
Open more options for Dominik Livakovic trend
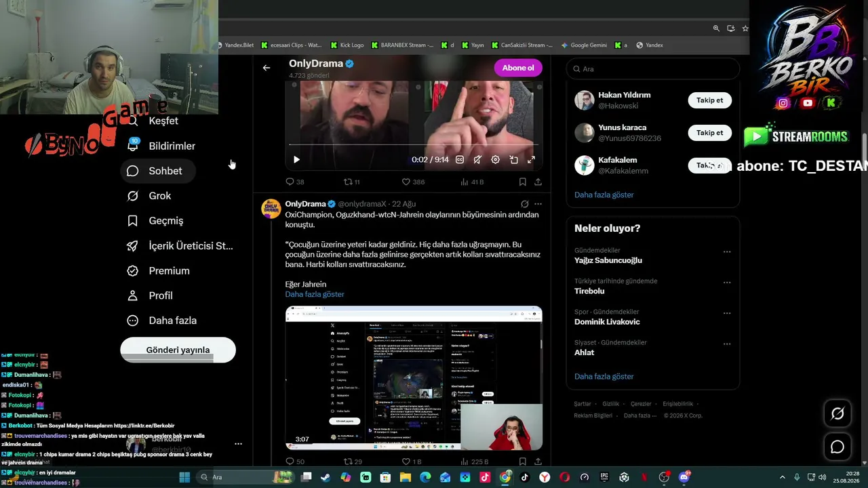[x=727, y=314]
